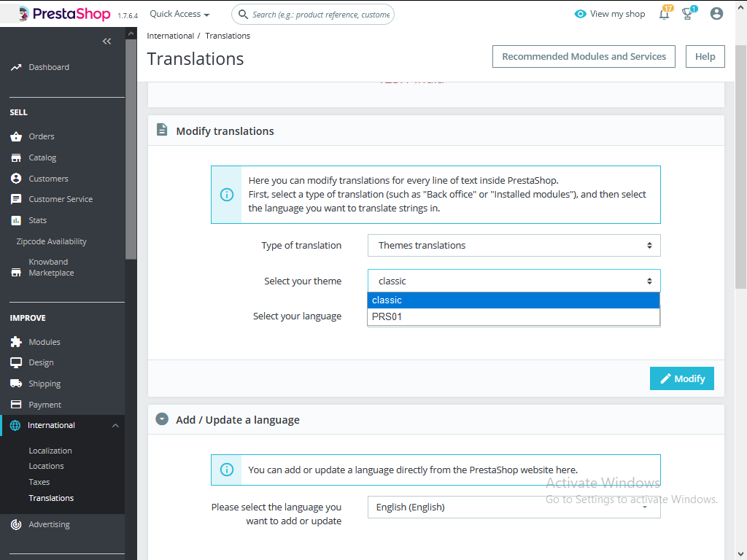Screen dimensions: 747x560
Task: Open the user profile avatar icon
Action: tap(716, 14)
